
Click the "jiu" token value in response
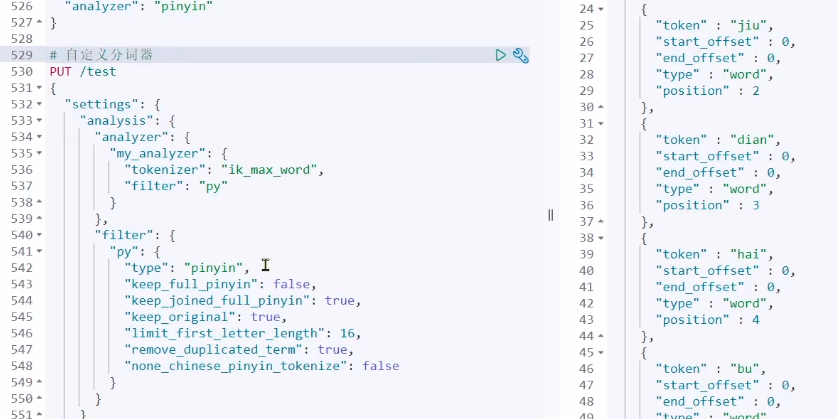pos(749,25)
